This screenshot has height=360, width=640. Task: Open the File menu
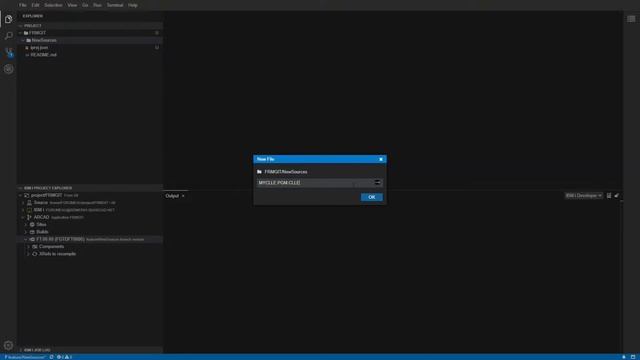(x=23, y=5)
